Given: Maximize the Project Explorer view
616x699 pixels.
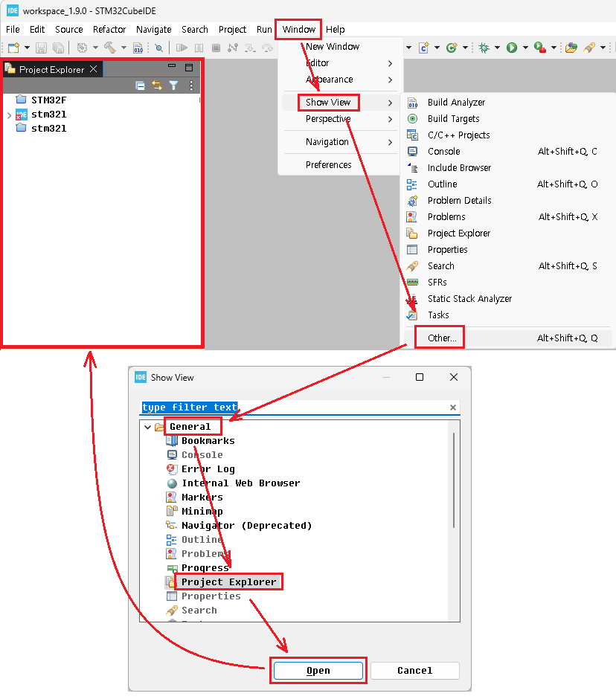Looking at the screenshot, I should click(x=189, y=68).
